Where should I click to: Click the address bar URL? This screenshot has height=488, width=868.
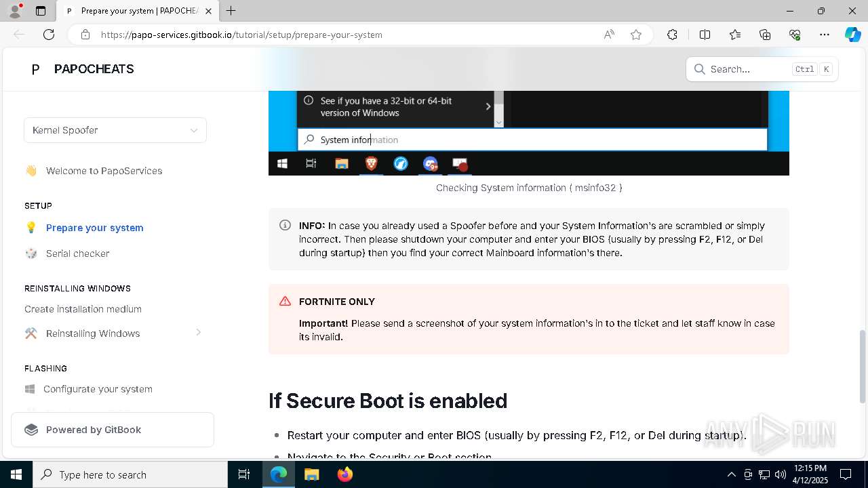(x=242, y=35)
